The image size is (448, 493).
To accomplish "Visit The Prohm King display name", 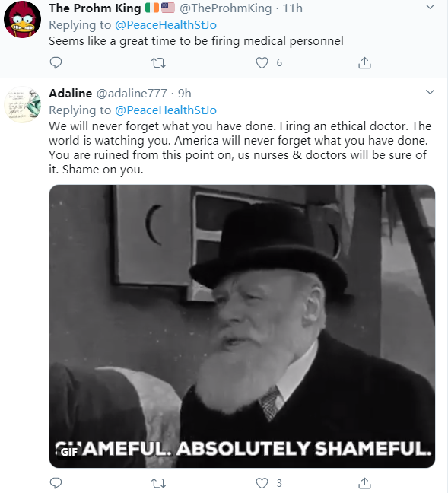I will click(94, 8).
